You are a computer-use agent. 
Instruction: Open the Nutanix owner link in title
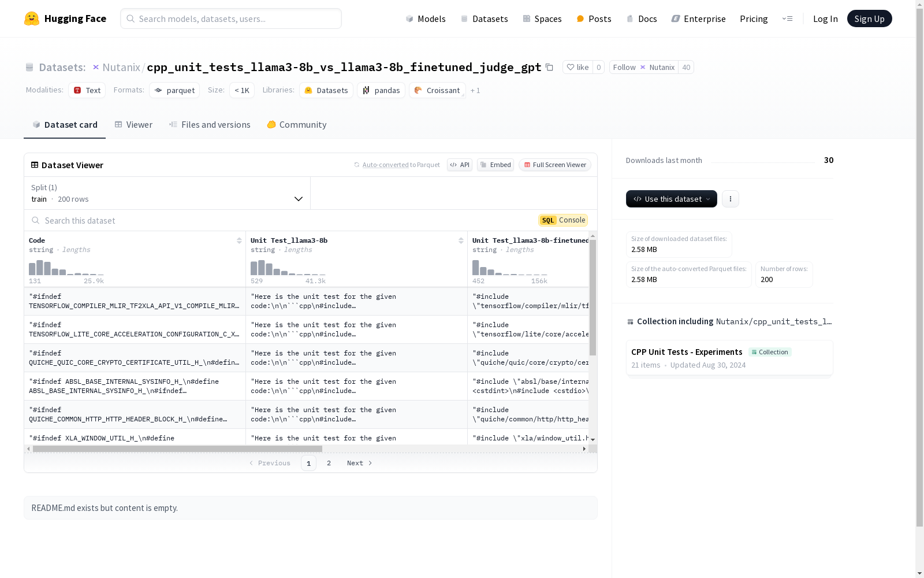(121, 67)
